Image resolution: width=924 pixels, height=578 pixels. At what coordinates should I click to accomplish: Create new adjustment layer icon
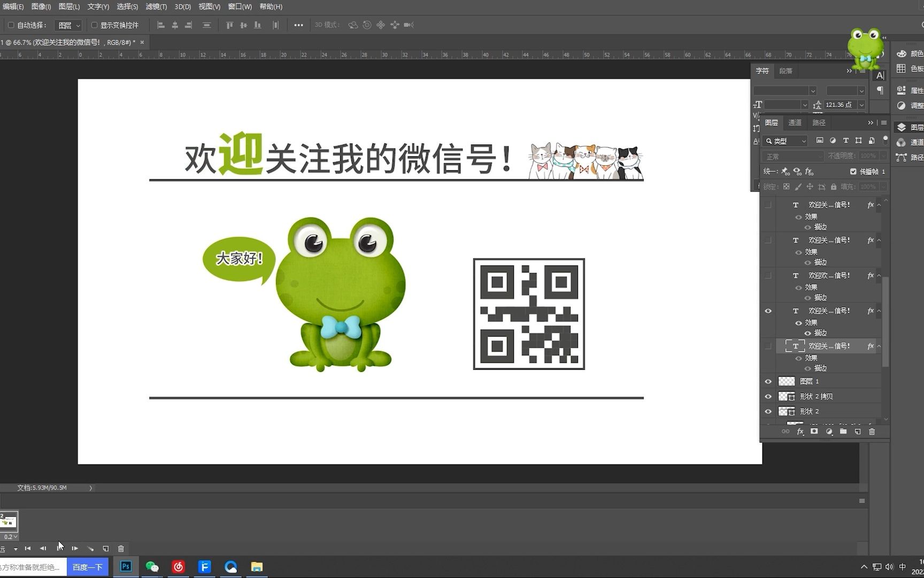click(829, 431)
